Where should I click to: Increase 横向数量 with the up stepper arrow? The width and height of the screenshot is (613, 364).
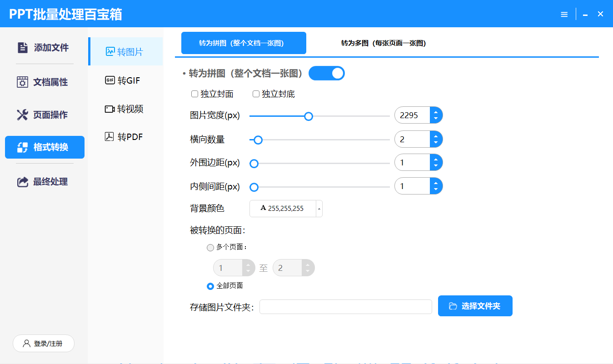coord(436,136)
